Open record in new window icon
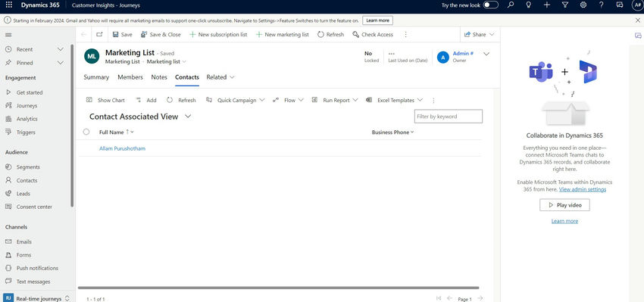This screenshot has height=302, width=644. 99,35
